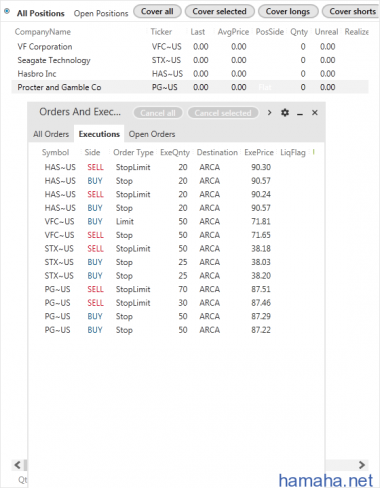Viewport: 380px width, 488px height.
Task: Sort executions by LiqFlag header
Action: 293,153
